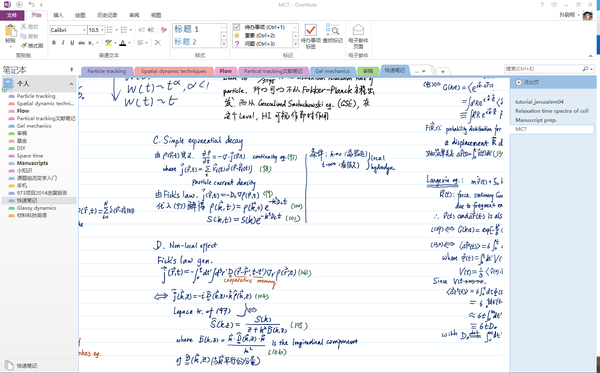
Task: Open the Relaxation time spectra page
Action: (x=552, y=111)
